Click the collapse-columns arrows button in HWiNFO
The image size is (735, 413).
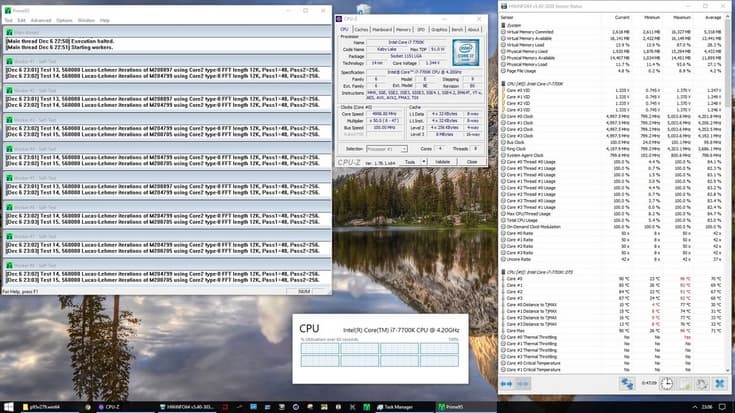tap(522, 384)
